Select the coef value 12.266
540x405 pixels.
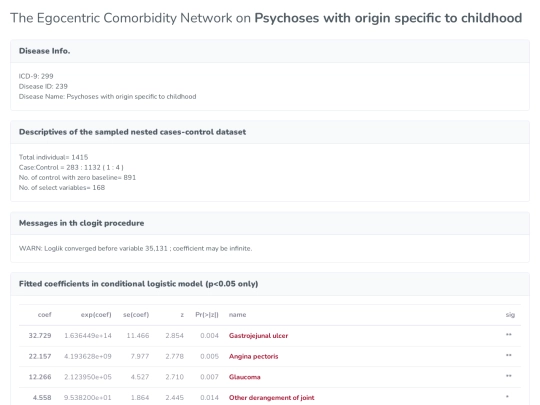point(40,377)
